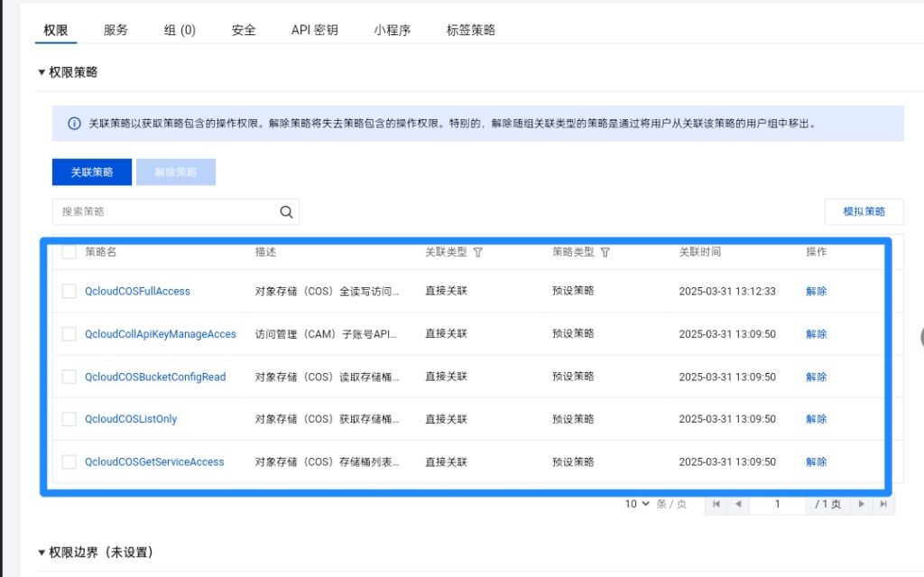Viewport: 924px width, 577px height.
Task: Collapse the 权限策略 section
Action: (x=42, y=72)
